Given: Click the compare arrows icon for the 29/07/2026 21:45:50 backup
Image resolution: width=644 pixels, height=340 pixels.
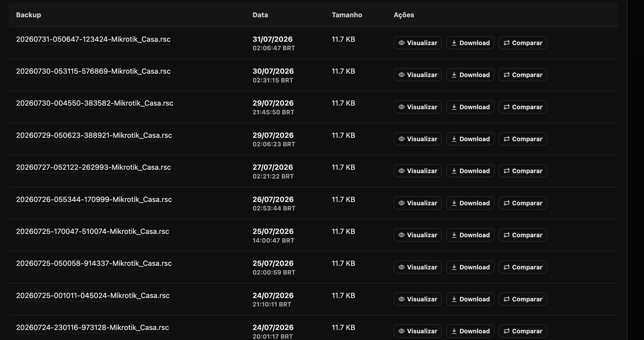Looking at the screenshot, I should coord(506,107).
